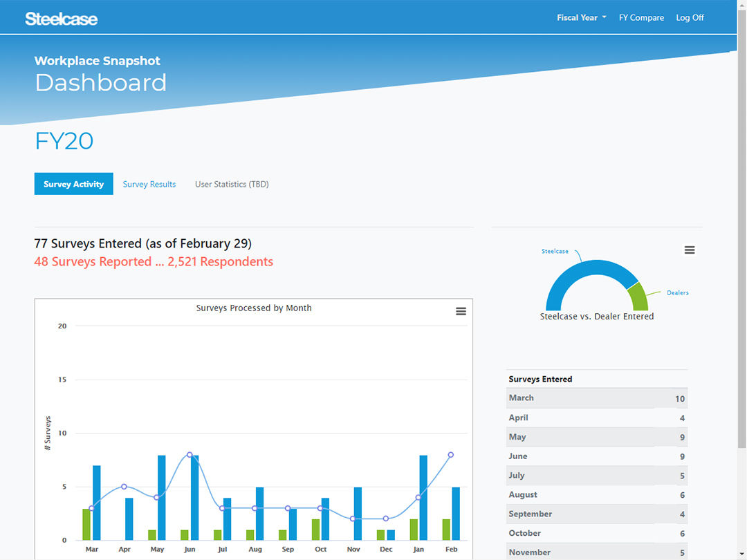
Task: Click the blue Steelcase arc in the gauge
Action: pyautogui.click(x=587, y=268)
